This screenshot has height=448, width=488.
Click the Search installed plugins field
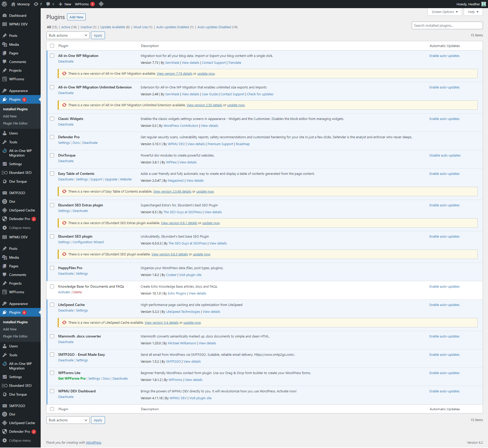447,25
